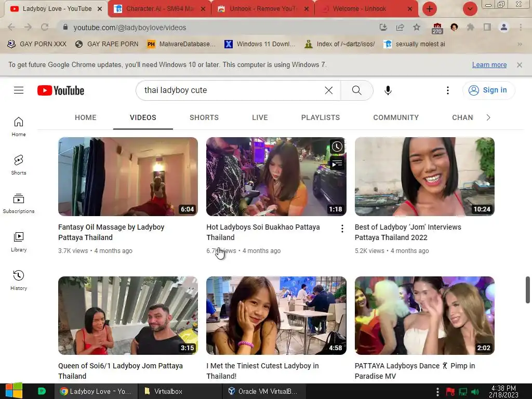
Task: Switch to the SHORTS channel tab
Action: coord(204,117)
